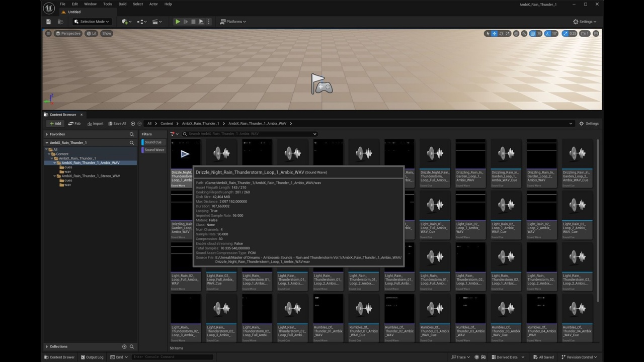Click the Add button in Content Browser
The width and height of the screenshot is (644, 362).
(x=55, y=123)
